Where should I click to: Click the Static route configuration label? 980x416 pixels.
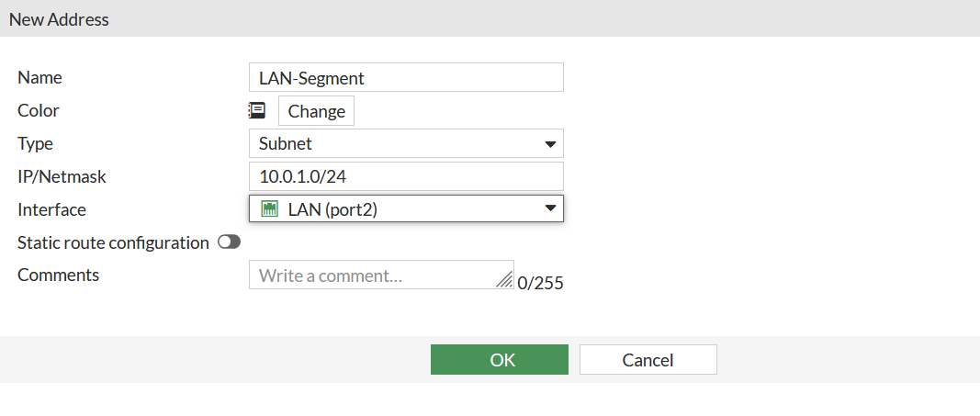pyautogui.click(x=113, y=242)
